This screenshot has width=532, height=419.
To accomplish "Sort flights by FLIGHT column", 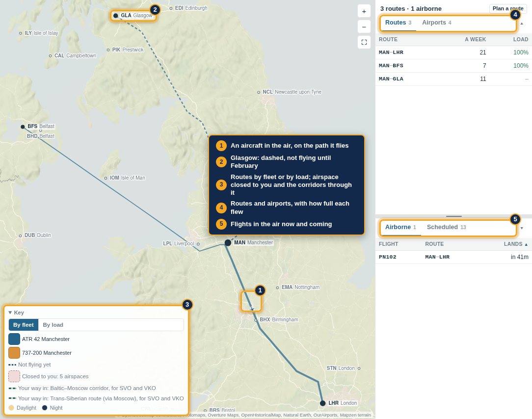I will [x=388, y=244].
